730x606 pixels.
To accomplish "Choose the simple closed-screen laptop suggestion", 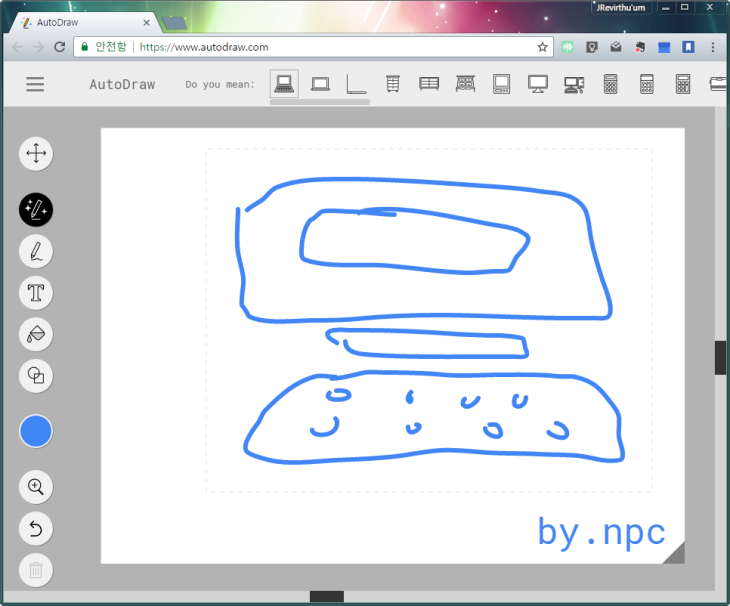I will click(x=320, y=84).
